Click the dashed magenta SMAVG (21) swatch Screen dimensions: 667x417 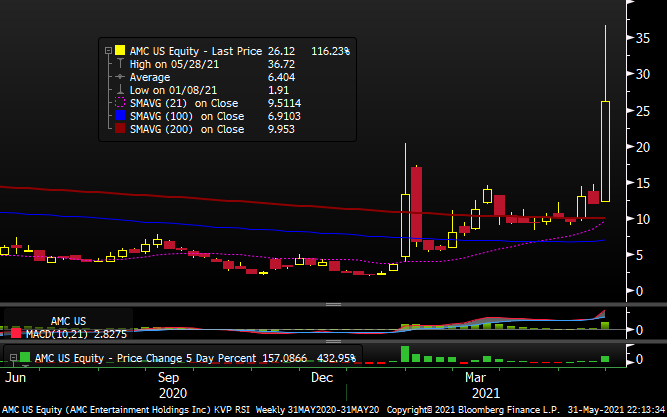[120, 103]
